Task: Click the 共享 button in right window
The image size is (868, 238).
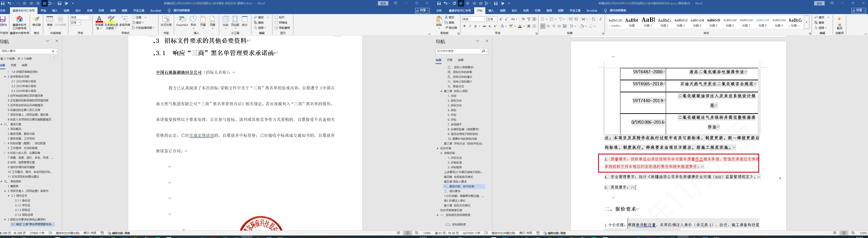Action: pos(858,10)
